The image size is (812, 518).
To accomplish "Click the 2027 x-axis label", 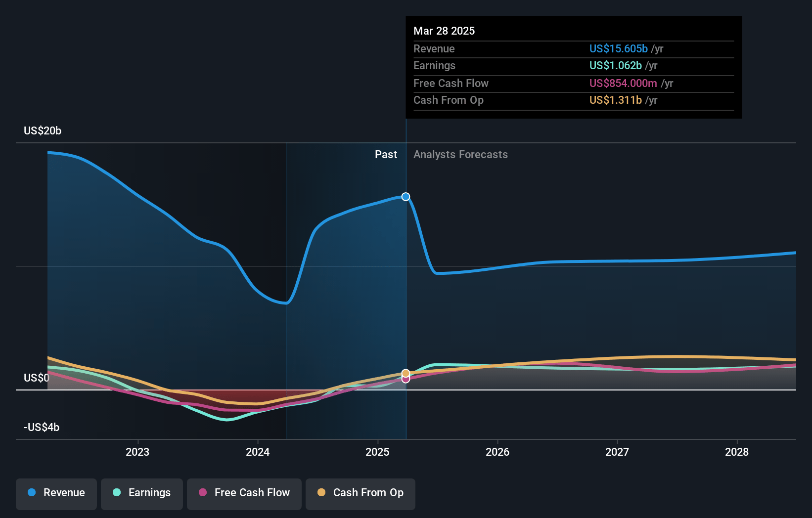I will (617, 452).
